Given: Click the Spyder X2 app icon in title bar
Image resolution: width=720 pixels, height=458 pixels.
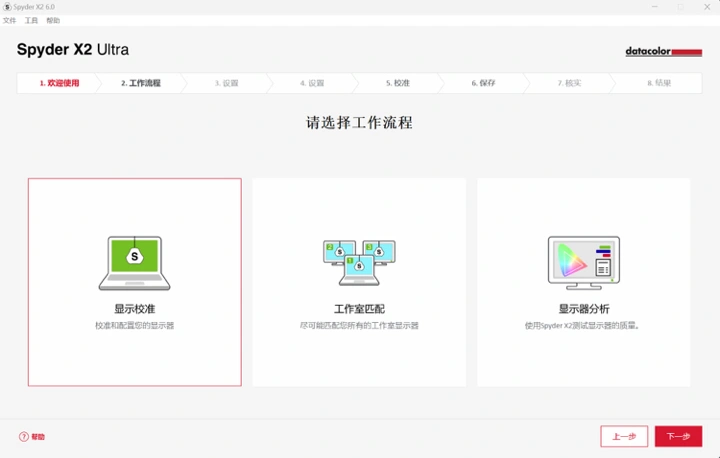Looking at the screenshot, I should tap(7, 7).
